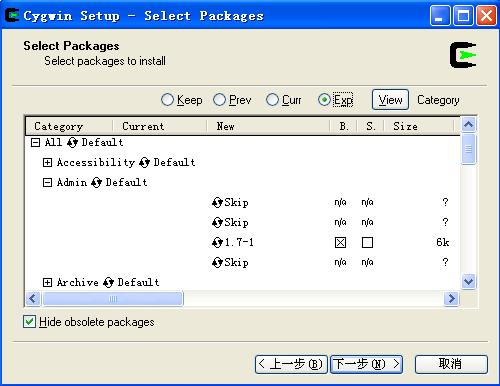Click the horizontal scrollbar right arrow

pos(452,299)
